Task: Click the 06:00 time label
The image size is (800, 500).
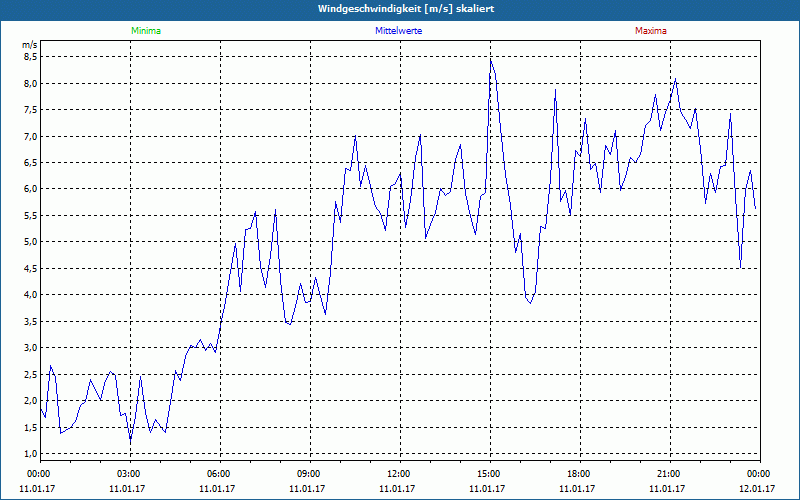Action: pyautogui.click(x=218, y=474)
